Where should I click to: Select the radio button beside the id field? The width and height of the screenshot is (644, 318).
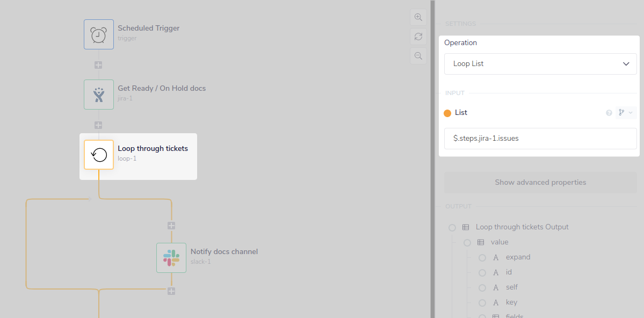point(482,272)
